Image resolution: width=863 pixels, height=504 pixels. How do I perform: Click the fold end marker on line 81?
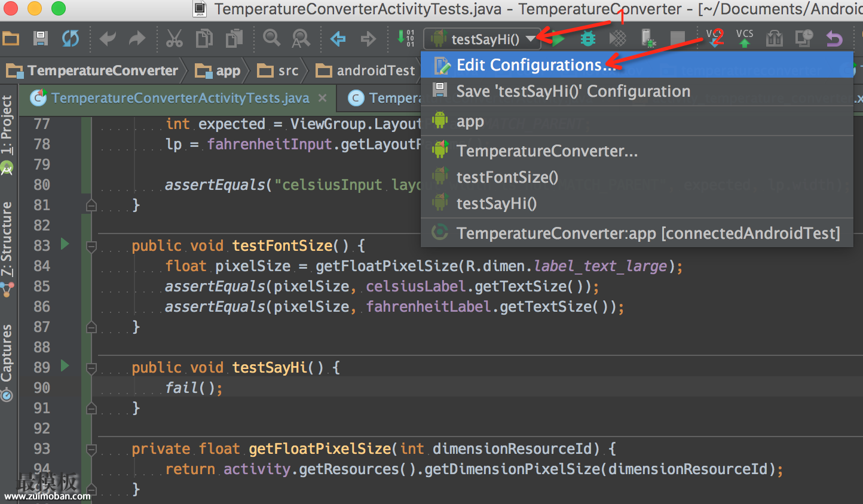click(91, 205)
